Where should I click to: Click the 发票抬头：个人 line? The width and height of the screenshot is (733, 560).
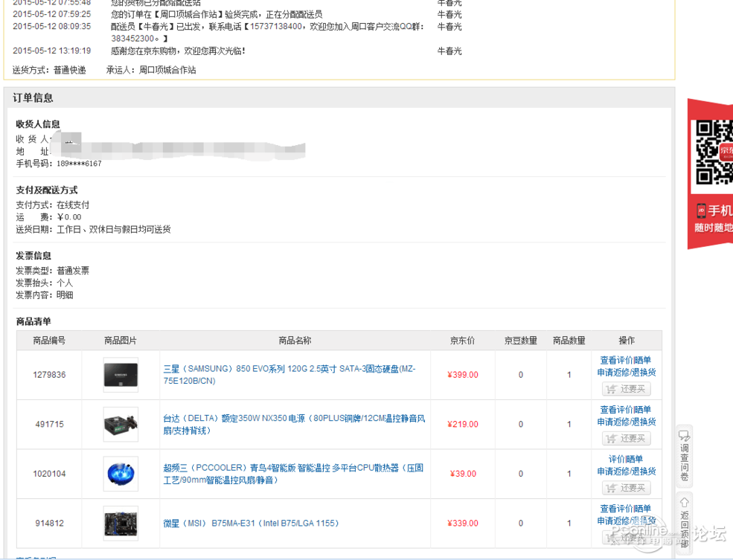coord(45,283)
